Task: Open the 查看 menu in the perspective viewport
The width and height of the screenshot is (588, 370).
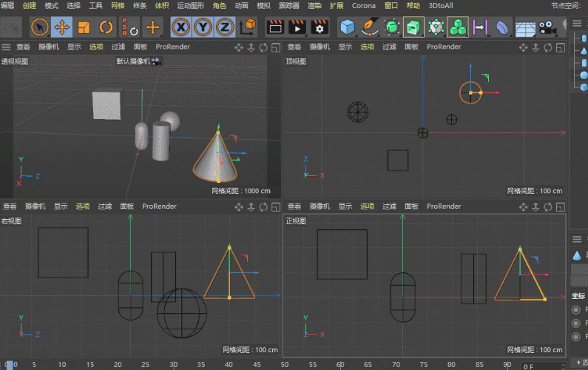Action: point(24,47)
